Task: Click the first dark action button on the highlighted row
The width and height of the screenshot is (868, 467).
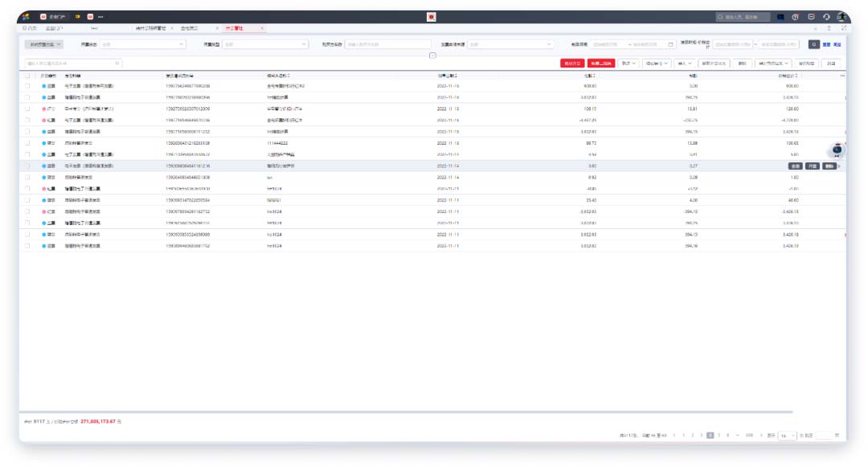Action: point(796,166)
